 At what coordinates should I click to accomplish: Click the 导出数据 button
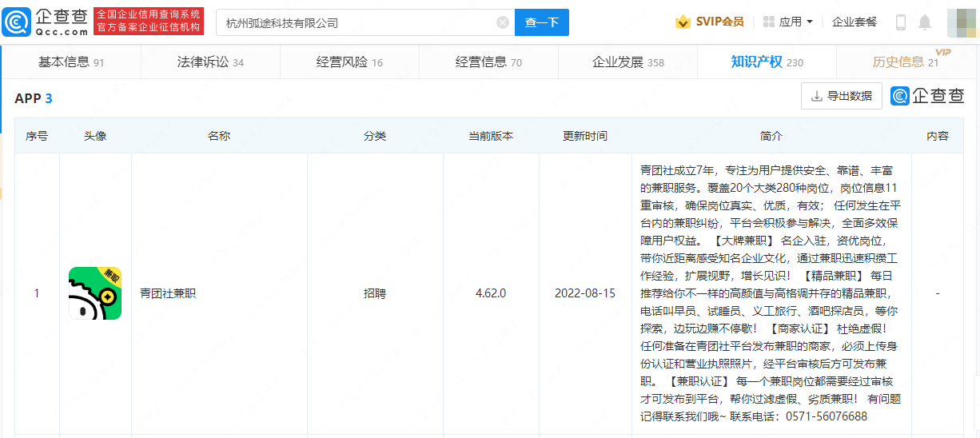[842, 96]
